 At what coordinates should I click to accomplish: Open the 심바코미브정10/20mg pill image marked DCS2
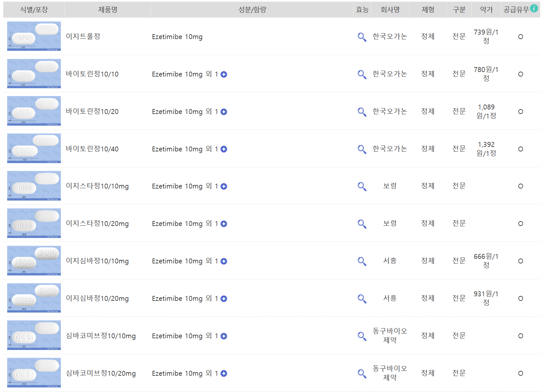click(34, 372)
